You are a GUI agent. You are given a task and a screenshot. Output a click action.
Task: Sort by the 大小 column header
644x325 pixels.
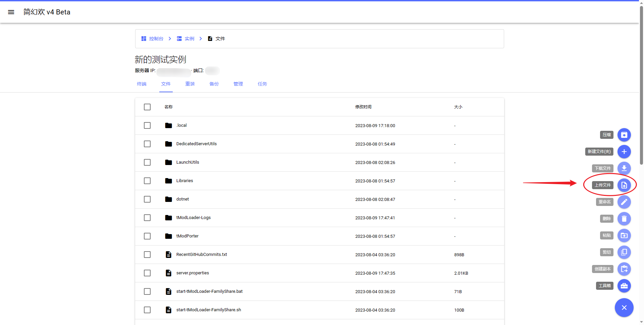[x=458, y=107]
